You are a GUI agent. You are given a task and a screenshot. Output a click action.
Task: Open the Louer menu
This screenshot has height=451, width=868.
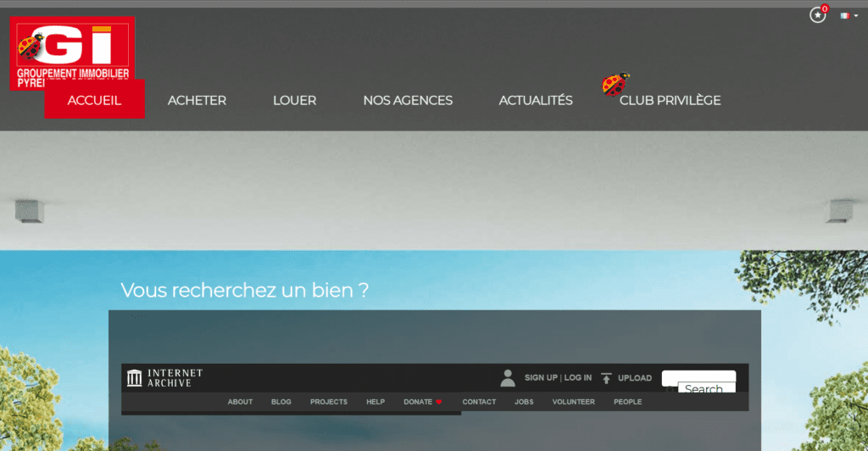pos(294,100)
